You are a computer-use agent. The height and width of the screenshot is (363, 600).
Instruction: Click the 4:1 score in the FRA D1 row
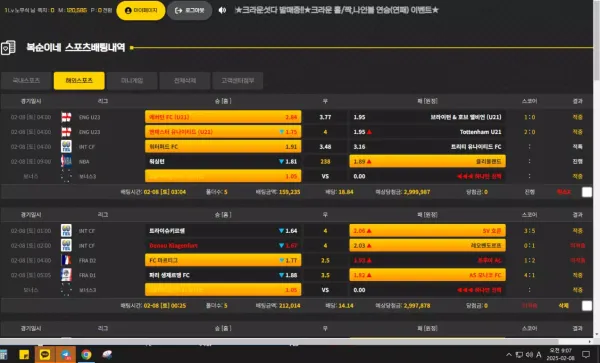[x=530, y=275]
